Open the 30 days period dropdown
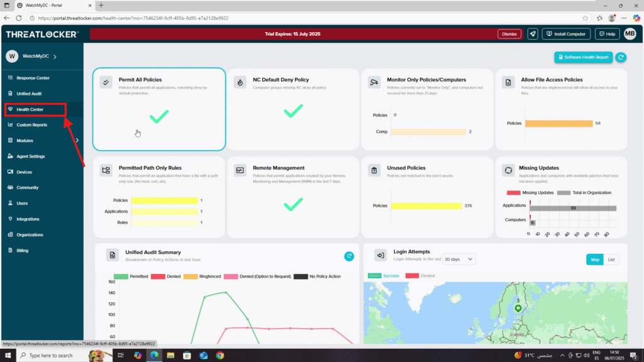The image size is (644, 362). pos(458,260)
